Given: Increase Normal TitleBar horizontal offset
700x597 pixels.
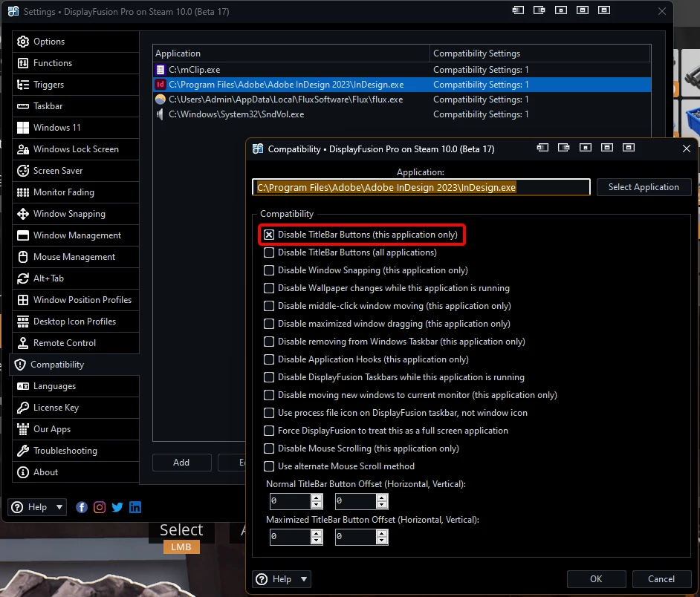Looking at the screenshot, I should [317, 498].
